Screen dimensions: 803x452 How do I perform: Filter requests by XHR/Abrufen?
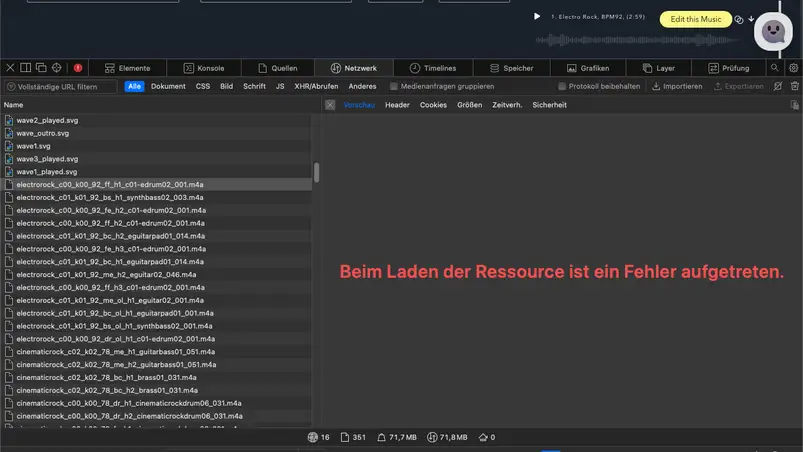pos(316,87)
